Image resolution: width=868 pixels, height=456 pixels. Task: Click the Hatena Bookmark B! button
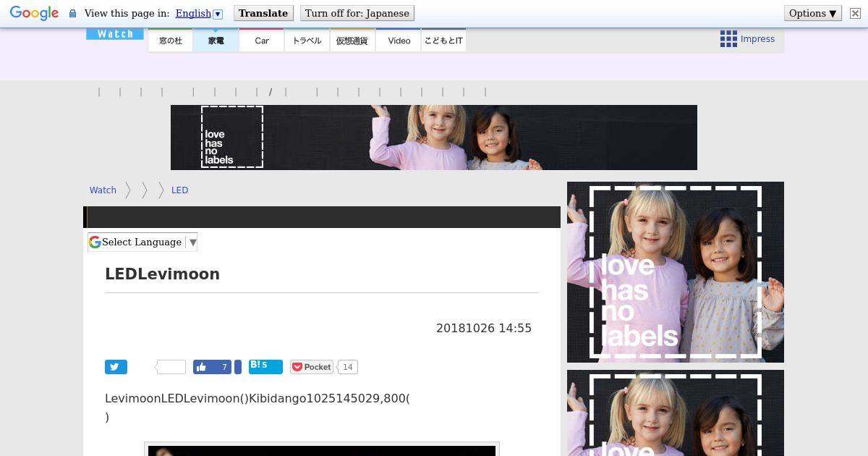coord(265,366)
